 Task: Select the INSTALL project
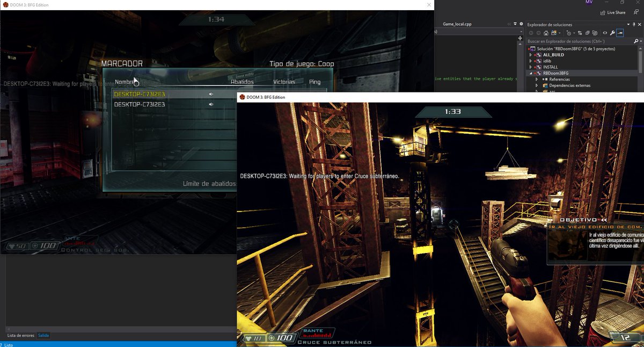(x=550, y=67)
